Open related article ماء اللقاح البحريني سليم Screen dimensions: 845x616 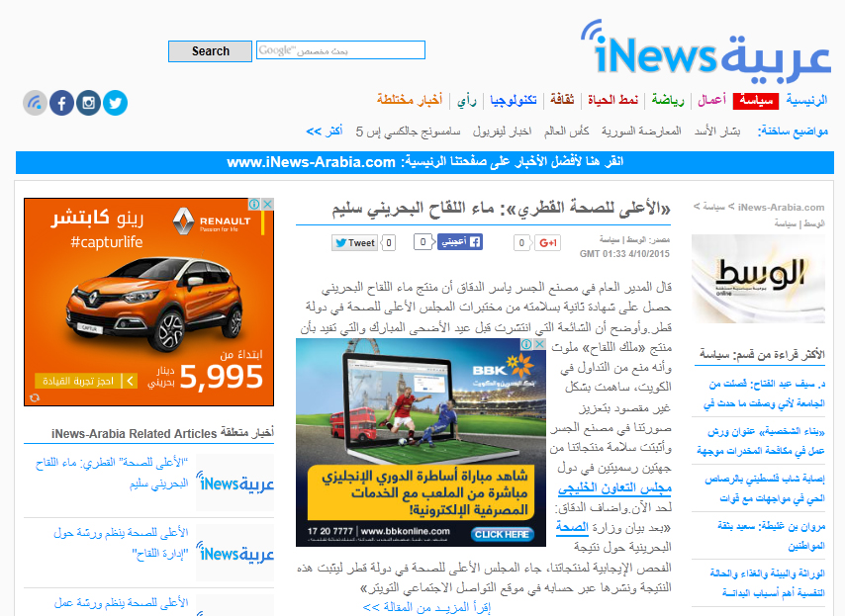tap(112, 473)
